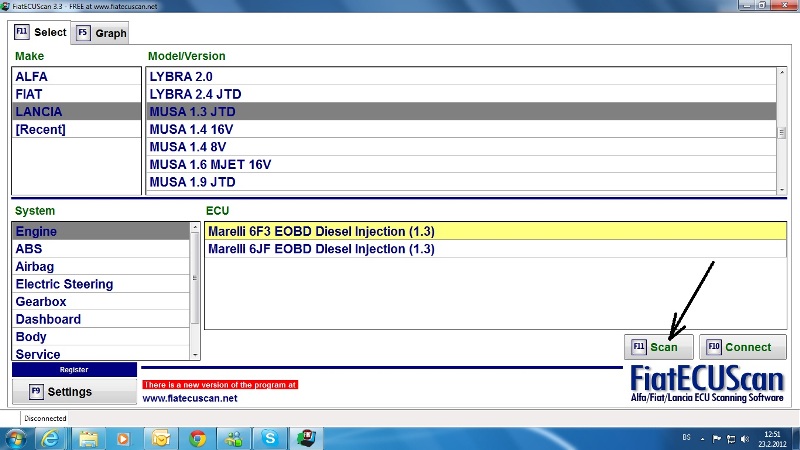
Task: Open Settings
Action: click(x=74, y=392)
